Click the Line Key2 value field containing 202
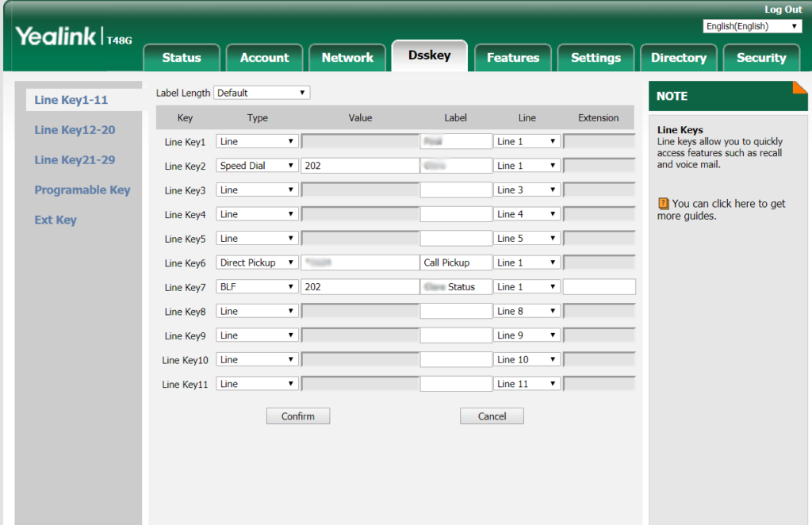Screen dimensions: 812x525 coord(359,166)
